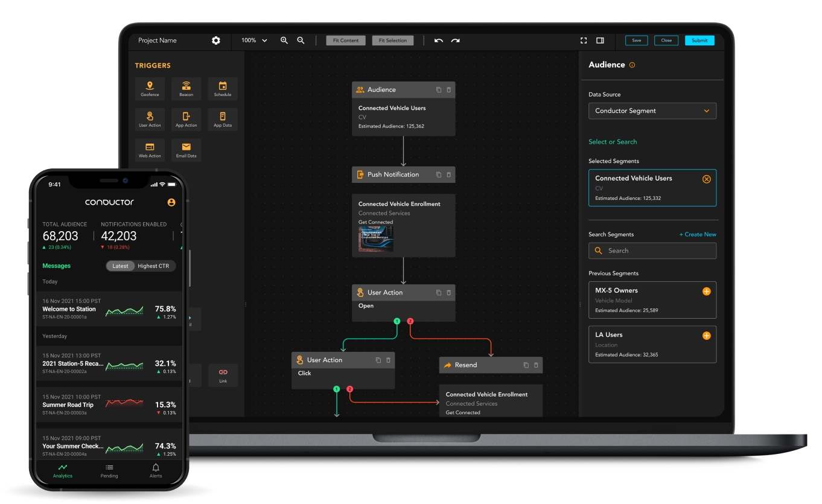Screen dimensions: 822x504
Task: Select the Geofence trigger
Action: point(150,89)
